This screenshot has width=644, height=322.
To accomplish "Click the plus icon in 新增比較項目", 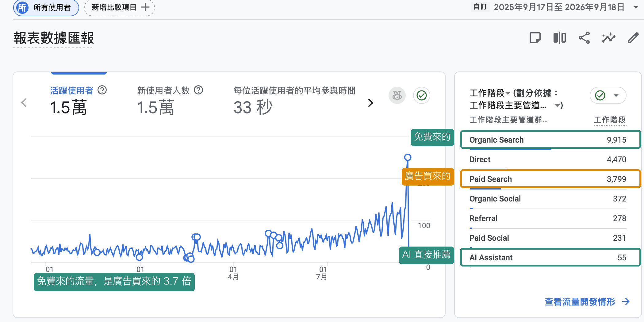I will click(145, 7).
